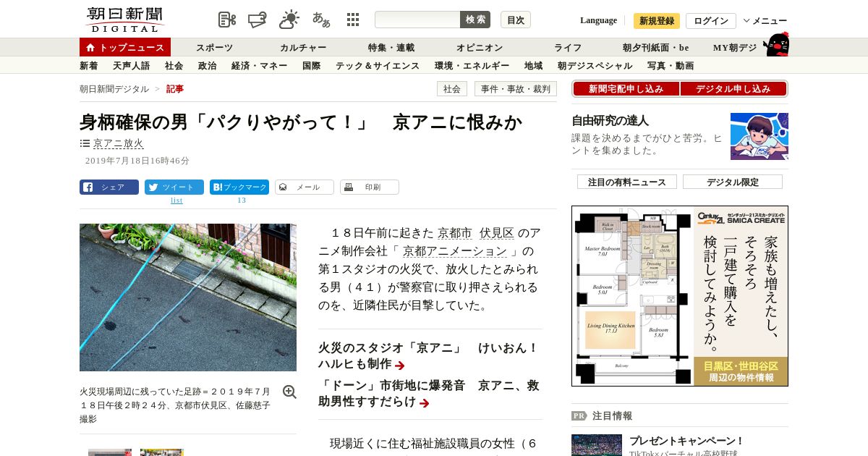Open the 天声人語 submenu item
Screen dimensions: 868x456
coord(132,65)
